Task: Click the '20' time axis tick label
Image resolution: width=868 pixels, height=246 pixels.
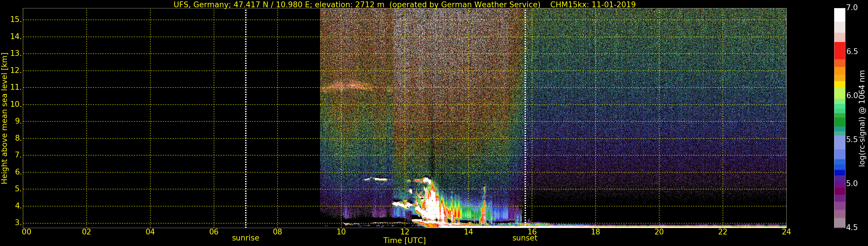Action: click(x=659, y=232)
